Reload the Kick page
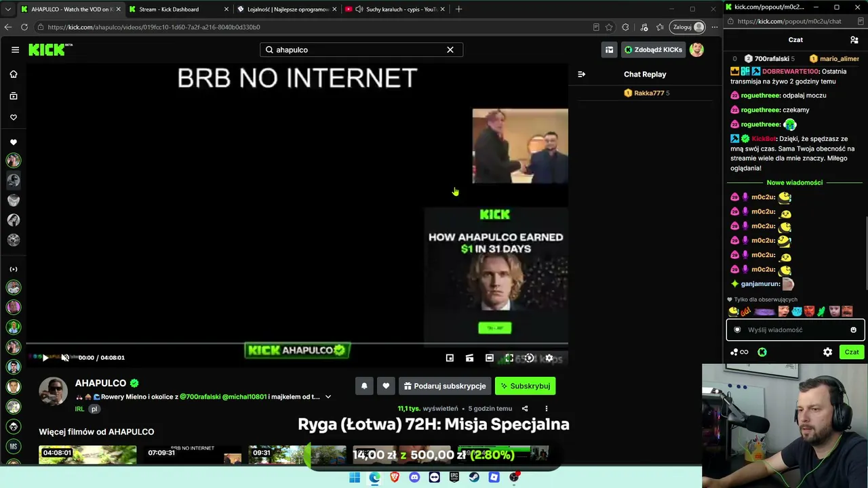The width and height of the screenshot is (868, 488). pos(24,27)
